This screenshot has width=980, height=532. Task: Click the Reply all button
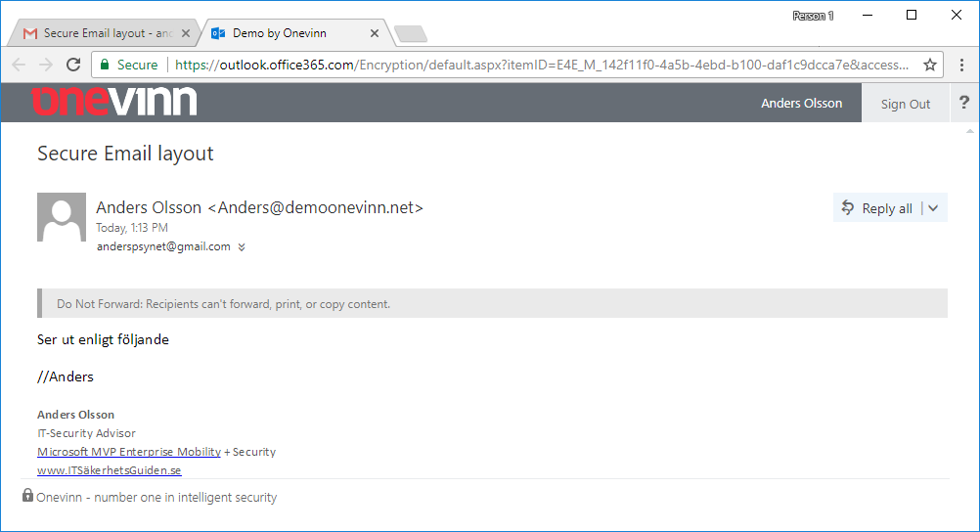[x=877, y=208]
